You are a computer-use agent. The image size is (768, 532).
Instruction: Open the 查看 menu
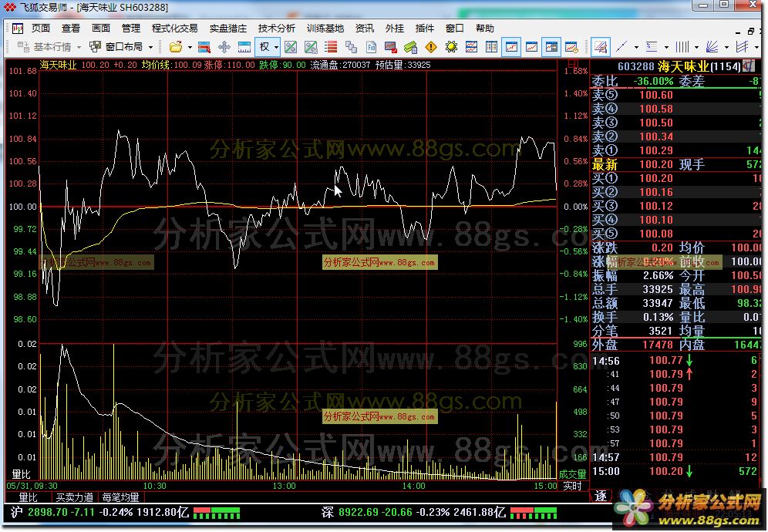pyautogui.click(x=71, y=29)
